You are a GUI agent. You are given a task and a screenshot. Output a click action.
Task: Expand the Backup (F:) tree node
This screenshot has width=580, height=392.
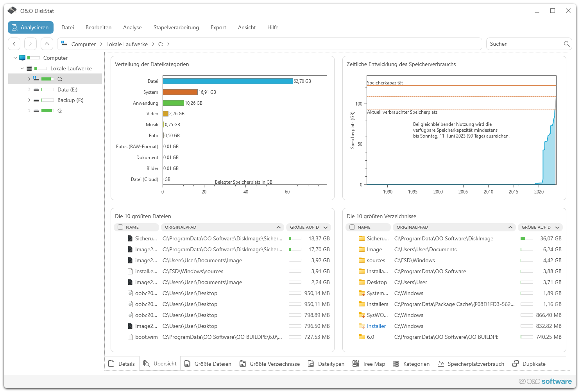tap(29, 100)
